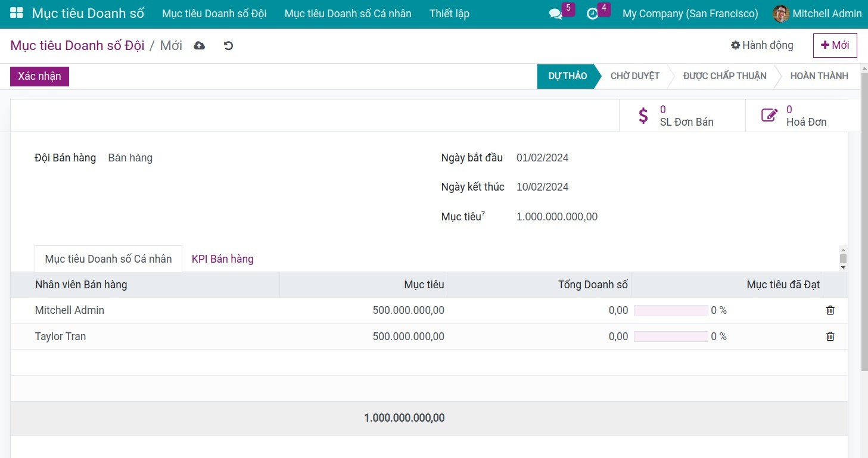
Task: Click the Mới create button
Action: click(x=835, y=45)
